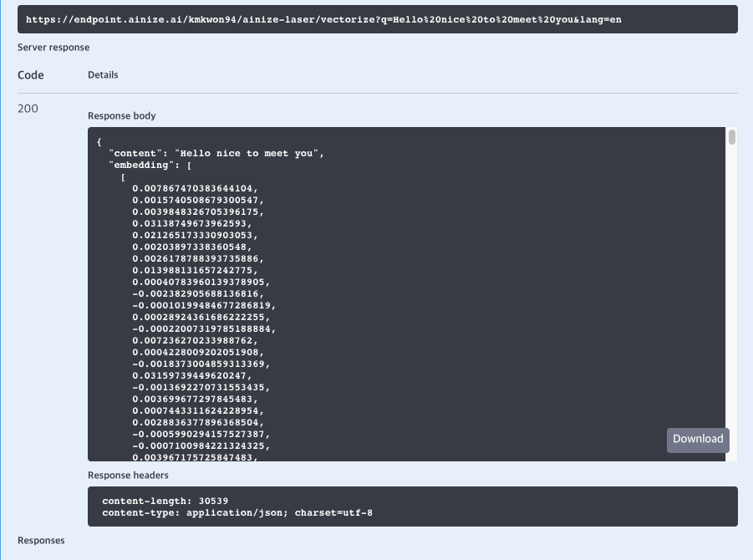Viewport: 753px width, 560px height.
Task: Click value 0.0039848326705396175
Action: (198, 211)
